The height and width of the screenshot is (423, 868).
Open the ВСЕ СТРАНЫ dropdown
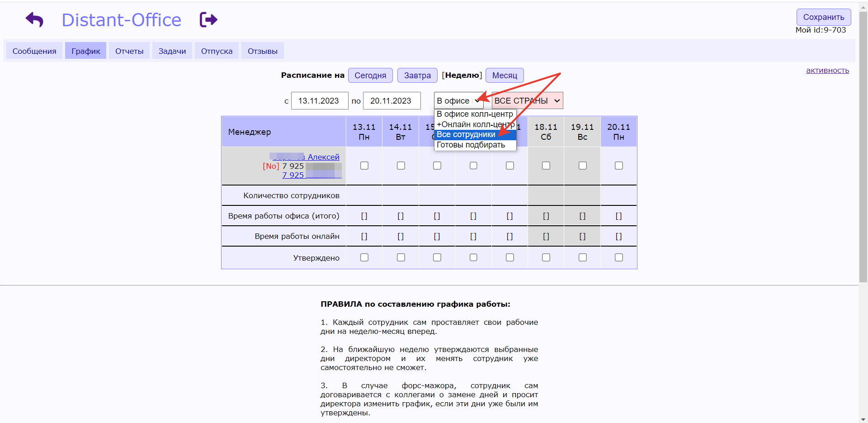(x=527, y=100)
